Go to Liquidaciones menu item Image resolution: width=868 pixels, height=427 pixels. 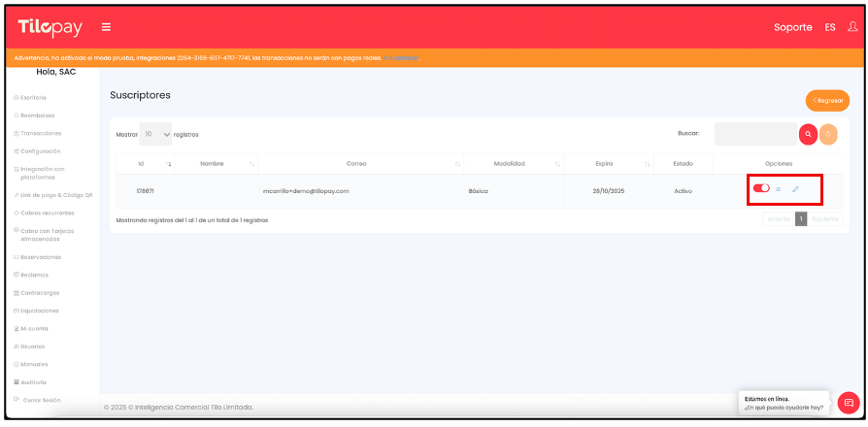tap(39, 311)
